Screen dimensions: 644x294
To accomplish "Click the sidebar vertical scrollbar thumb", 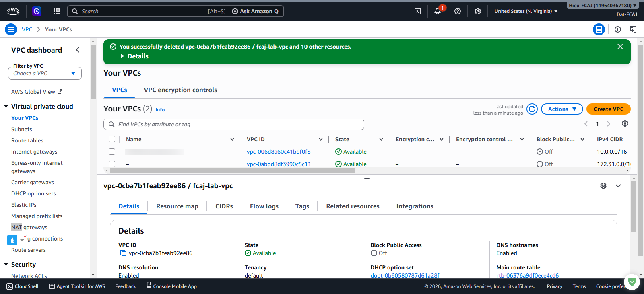I will [x=93, y=72].
